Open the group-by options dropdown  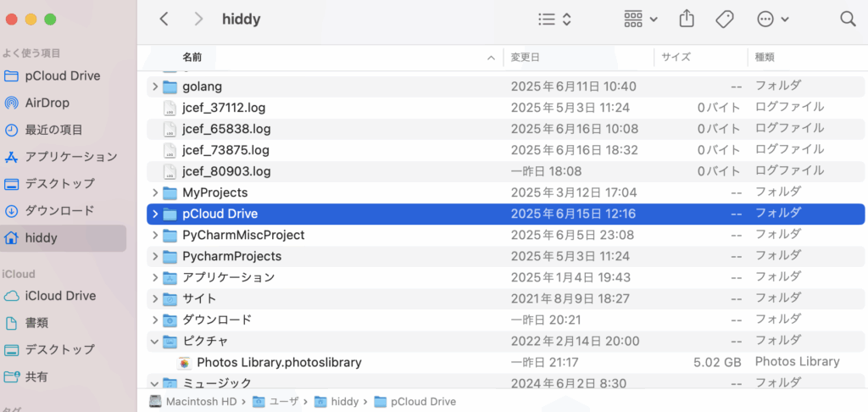click(x=641, y=19)
